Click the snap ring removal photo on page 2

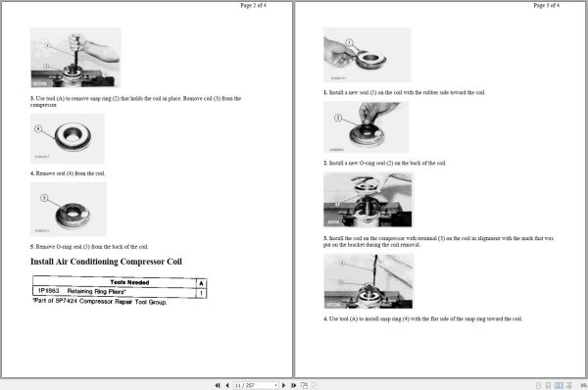75,57
